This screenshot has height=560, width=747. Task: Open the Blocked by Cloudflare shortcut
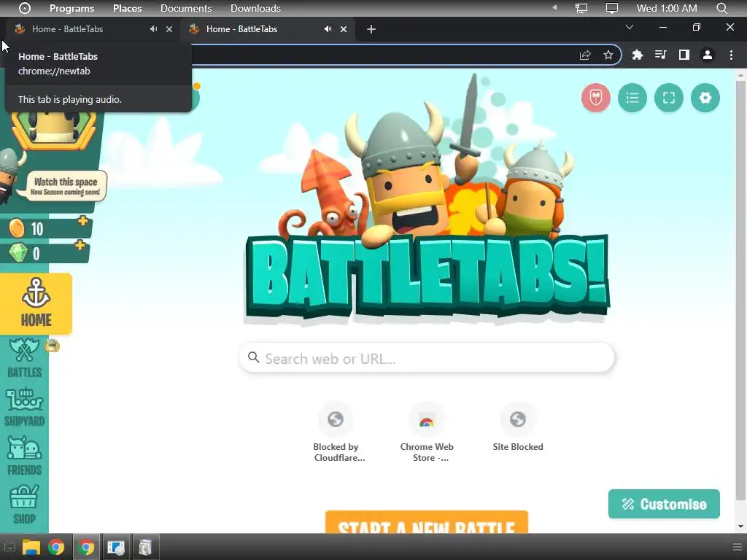pos(336,432)
